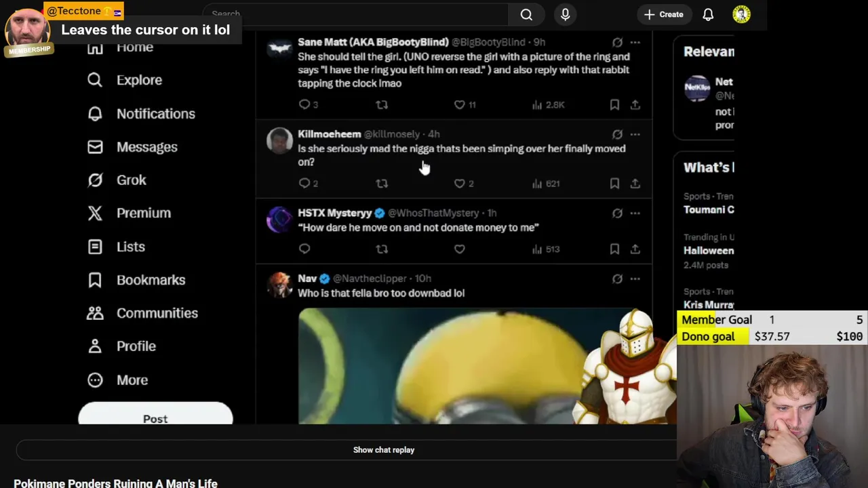The image size is (868, 488).
Task: Share the Sane Matt tweet
Action: tap(635, 105)
